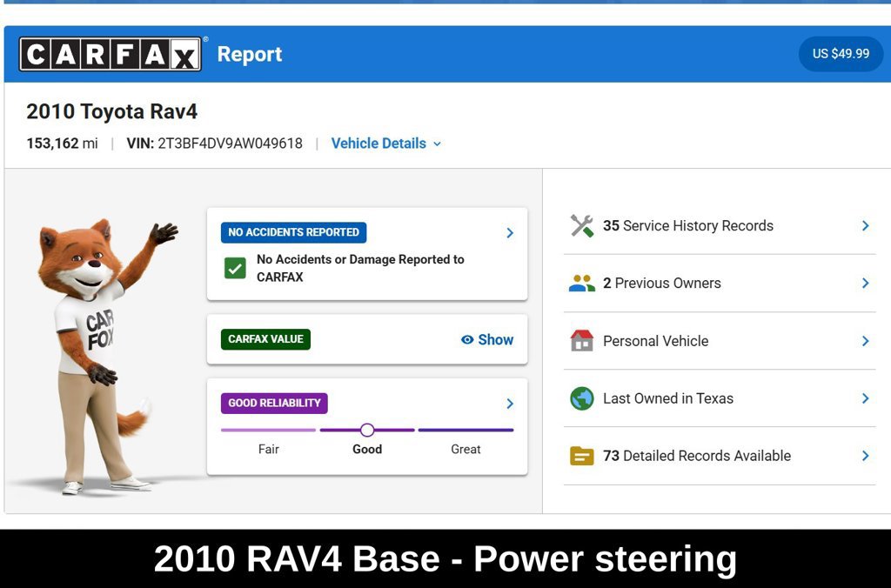Image resolution: width=891 pixels, height=588 pixels.
Task: Click the reliability slider handle at Good
Action: pos(367,430)
